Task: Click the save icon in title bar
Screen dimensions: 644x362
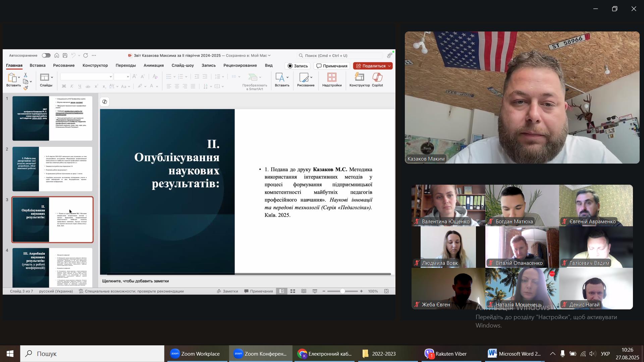Action: 65,56
